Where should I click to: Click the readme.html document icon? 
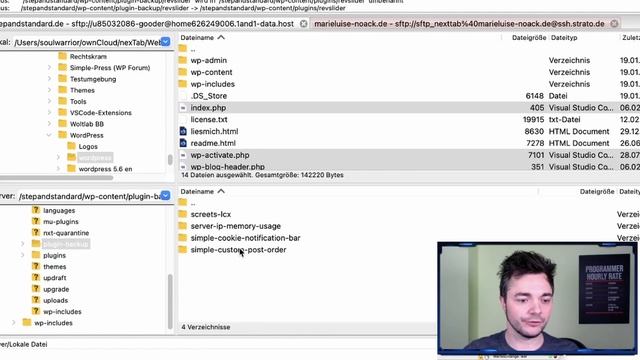point(183,143)
